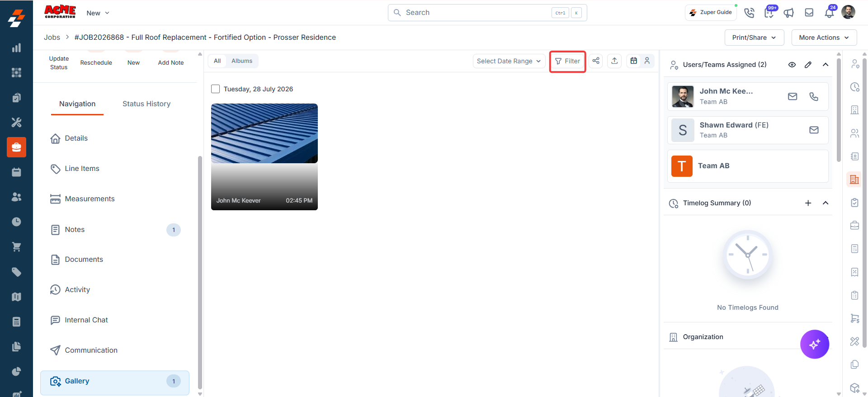Screen dimensions: 868x397
Task: Open the calendar icon in left sidebar
Action: (16, 172)
